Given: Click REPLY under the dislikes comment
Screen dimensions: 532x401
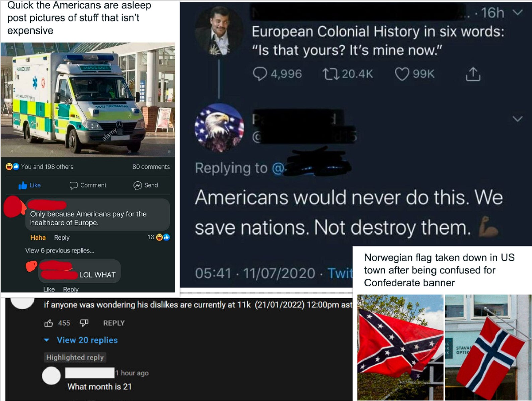Looking at the screenshot, I should click(114, 323).
